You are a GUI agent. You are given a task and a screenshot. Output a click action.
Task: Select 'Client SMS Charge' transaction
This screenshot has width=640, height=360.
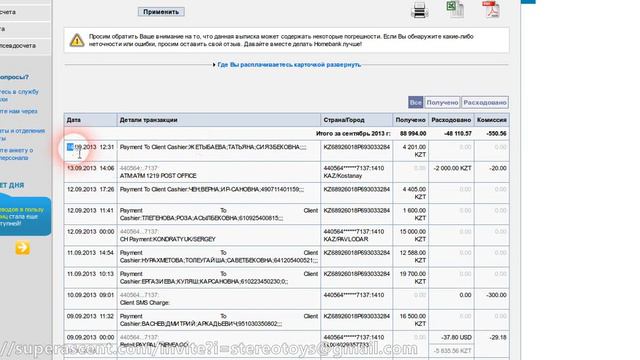point(144,303)
